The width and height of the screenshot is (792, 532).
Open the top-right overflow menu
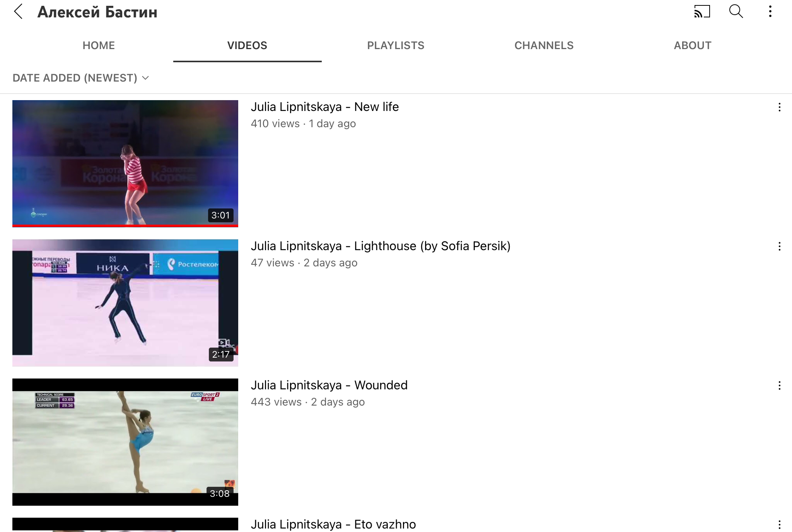[x=770, y=12]
